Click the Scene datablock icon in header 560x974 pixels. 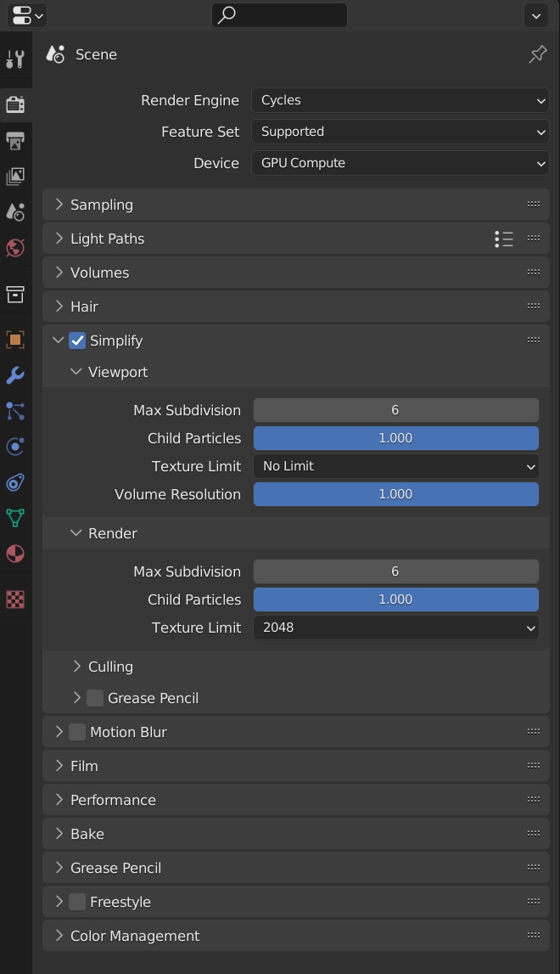coord(55,54)
